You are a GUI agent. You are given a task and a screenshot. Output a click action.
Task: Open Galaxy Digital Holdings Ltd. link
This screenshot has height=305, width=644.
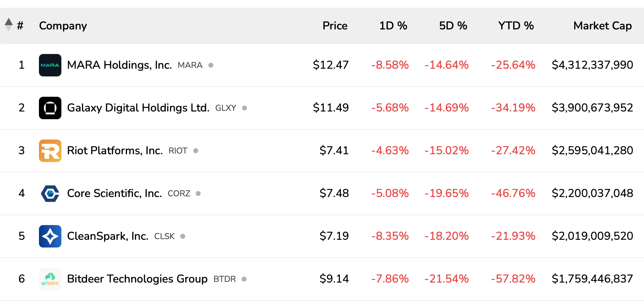click(x=138, y=108)
